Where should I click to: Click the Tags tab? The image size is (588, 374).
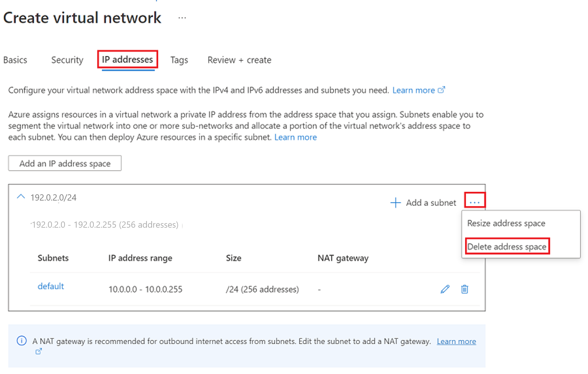click(179, 60)
